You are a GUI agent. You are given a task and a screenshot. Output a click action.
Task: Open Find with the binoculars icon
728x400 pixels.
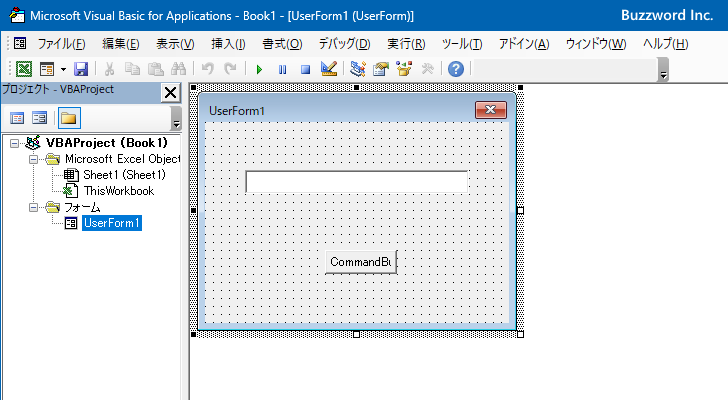pos(178,69)
